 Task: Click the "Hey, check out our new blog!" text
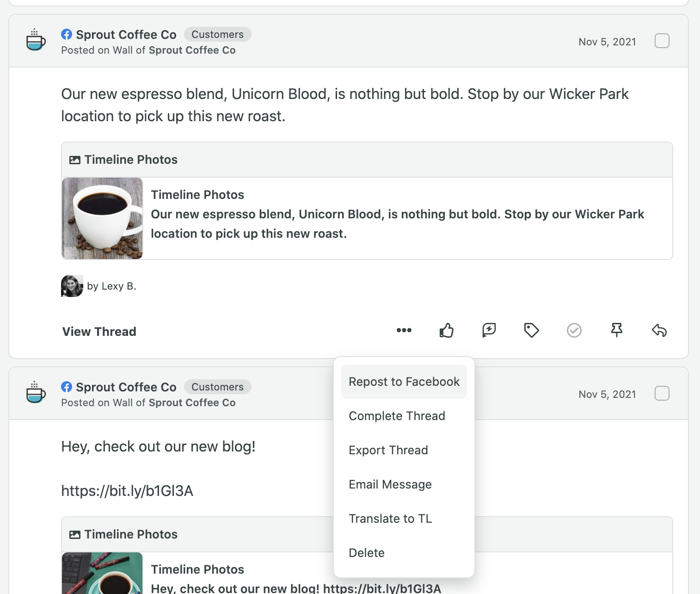[158, 446]
